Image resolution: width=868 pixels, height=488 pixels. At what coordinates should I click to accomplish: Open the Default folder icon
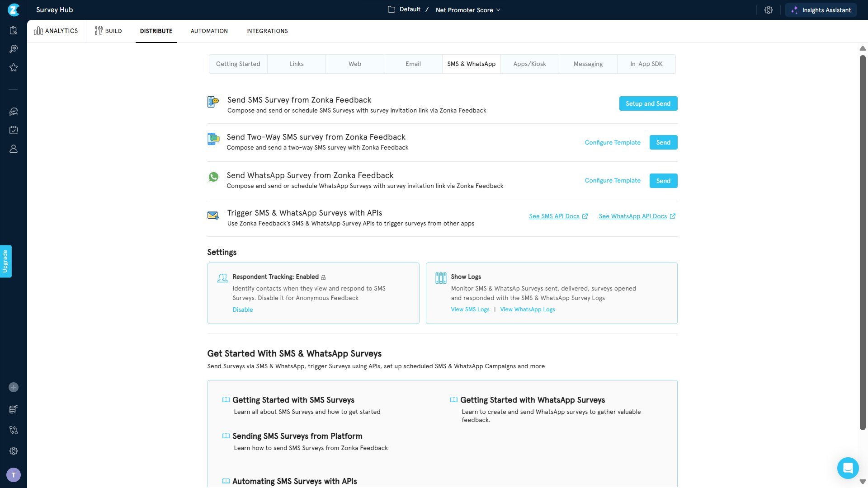[392, 9]
